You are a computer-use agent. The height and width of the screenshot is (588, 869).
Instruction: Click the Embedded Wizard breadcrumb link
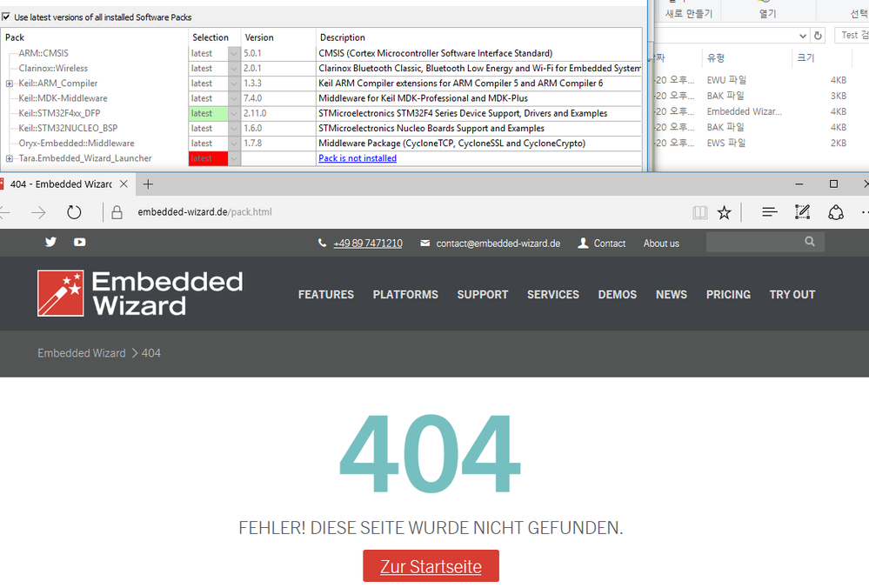82,353
